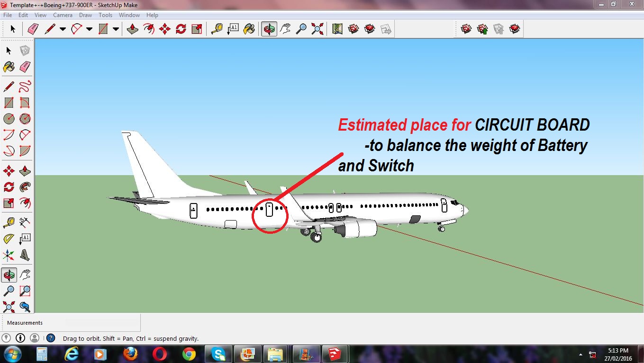This screenshot has height=363, width=644.
Task: Switch to SketchUp taskbar button
Action: click(x=335, y=354)
